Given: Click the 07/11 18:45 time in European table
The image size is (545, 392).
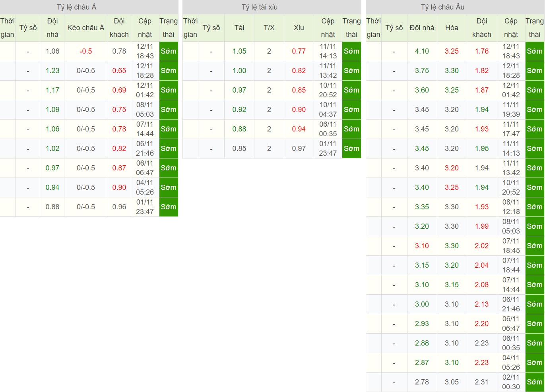Looking at the screenshot, I should [x=511, y=246].
